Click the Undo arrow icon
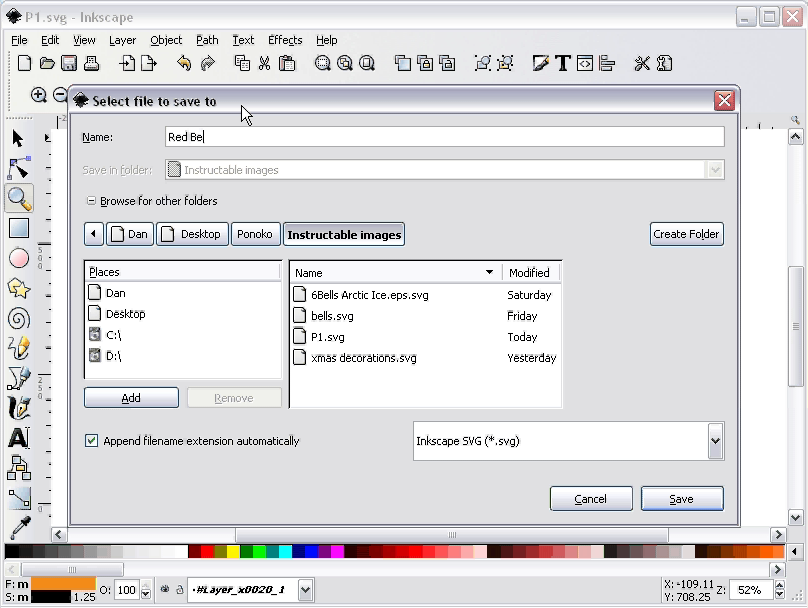The image size is (808, 608). point(184,63)
